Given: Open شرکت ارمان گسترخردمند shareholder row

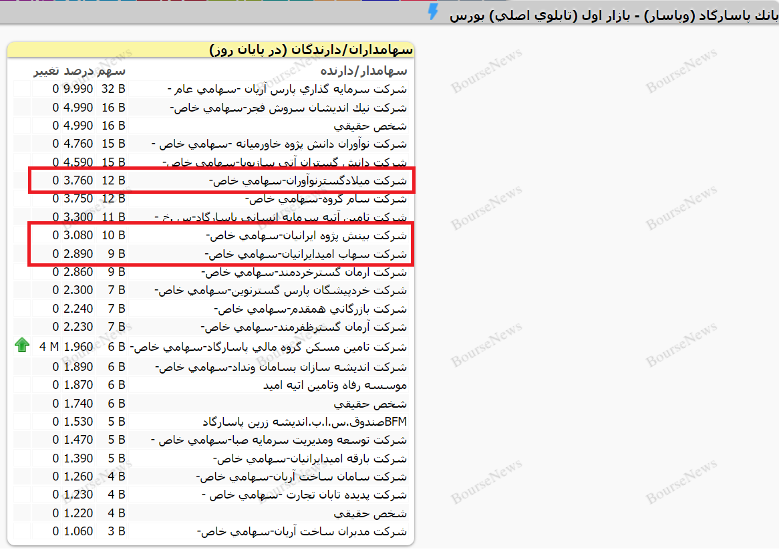Looking at the screenshot, I should [x=304, y=273].
